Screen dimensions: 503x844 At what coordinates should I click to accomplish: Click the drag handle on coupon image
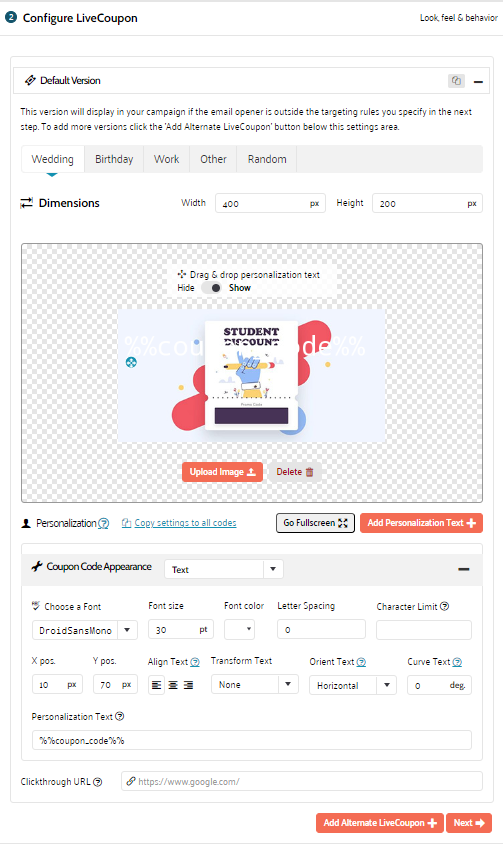[131, 362]
